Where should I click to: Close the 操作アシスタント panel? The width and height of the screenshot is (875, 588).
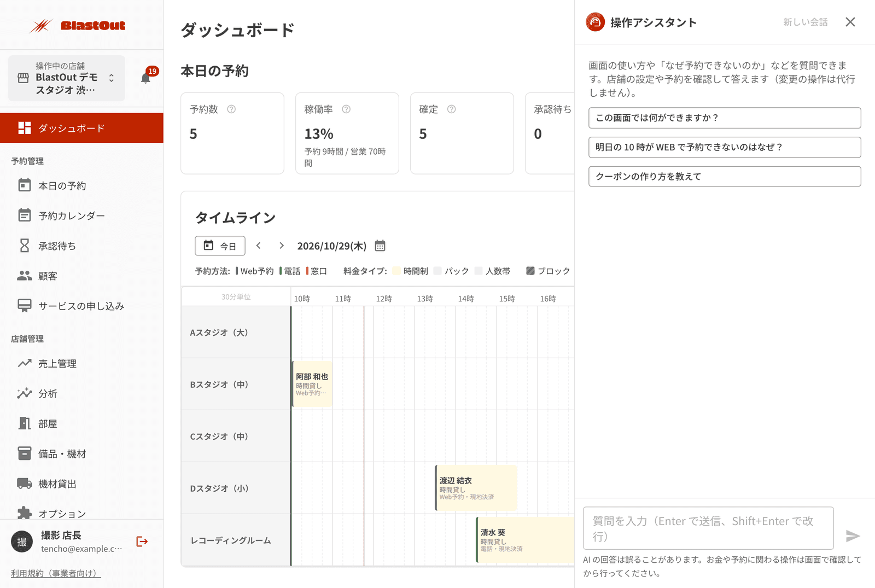pyautogui.click(x=850, y=22)
